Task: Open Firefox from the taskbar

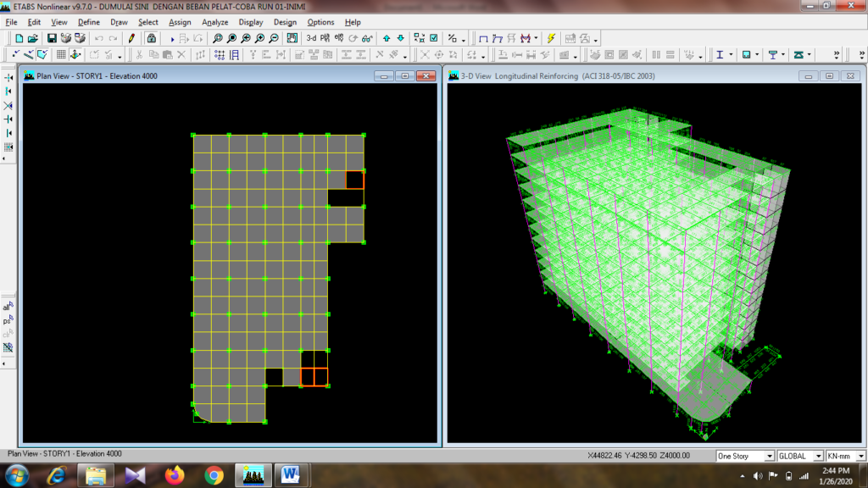Action: [x=175, y=474]
